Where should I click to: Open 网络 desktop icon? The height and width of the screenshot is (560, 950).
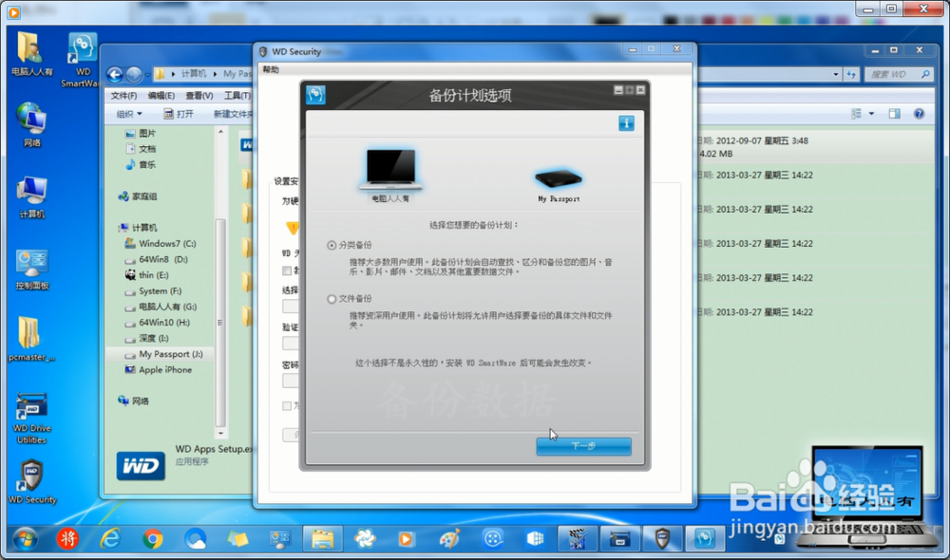pos(31,124)
